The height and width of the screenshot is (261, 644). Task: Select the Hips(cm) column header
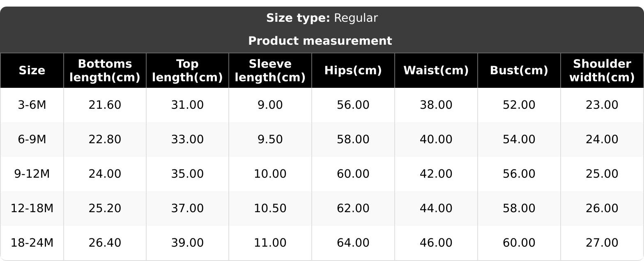click(353, 71)
